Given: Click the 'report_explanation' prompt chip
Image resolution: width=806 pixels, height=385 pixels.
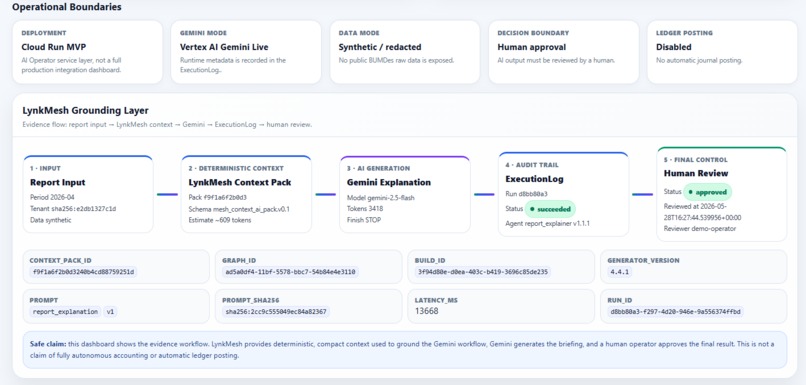Looking at the screenshot, I should point(65,311).
